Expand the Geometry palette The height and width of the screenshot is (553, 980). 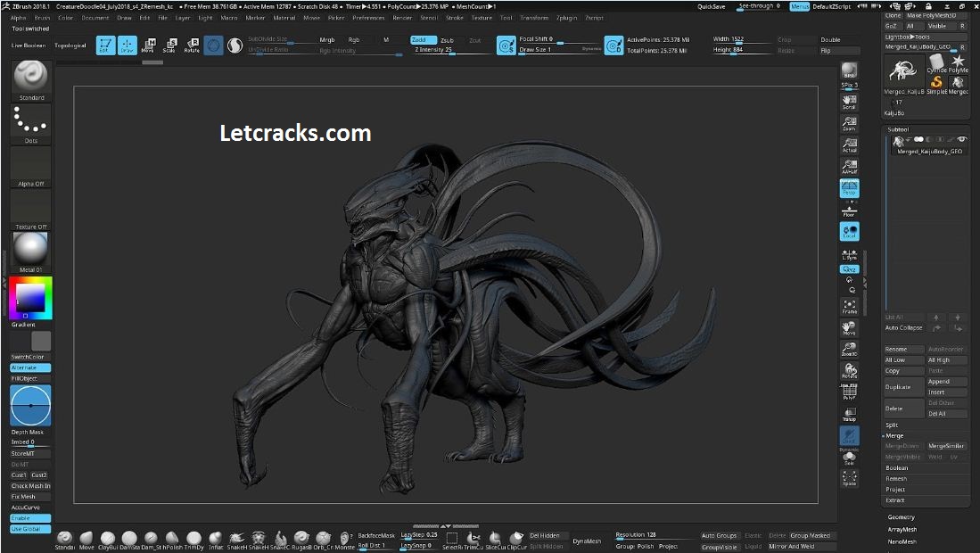click(902, 517)
